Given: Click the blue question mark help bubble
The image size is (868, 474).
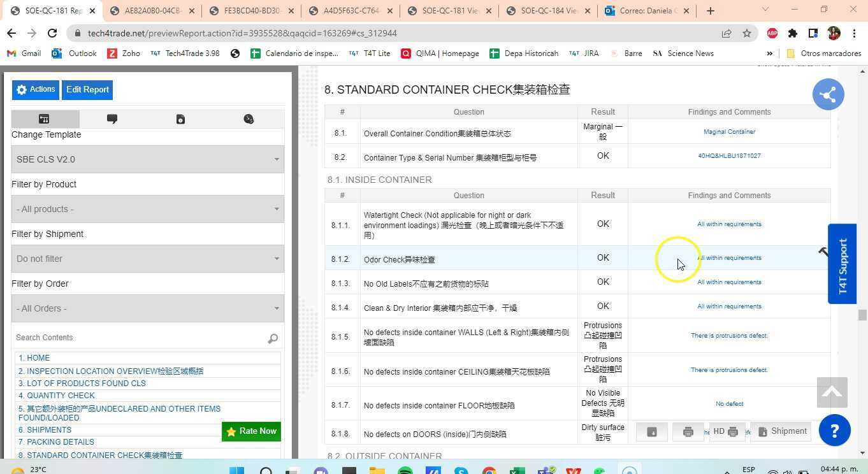Looking at the screenshot, I should click(x=834, y=431).
